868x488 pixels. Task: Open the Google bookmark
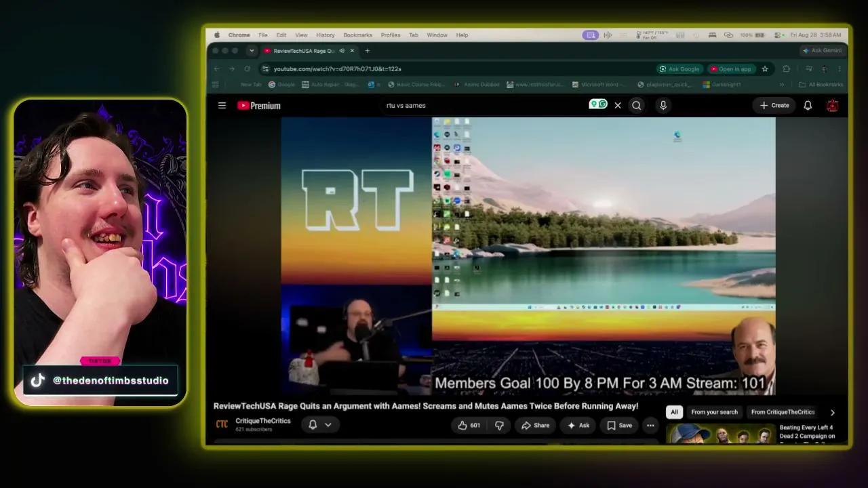point(281,85)
